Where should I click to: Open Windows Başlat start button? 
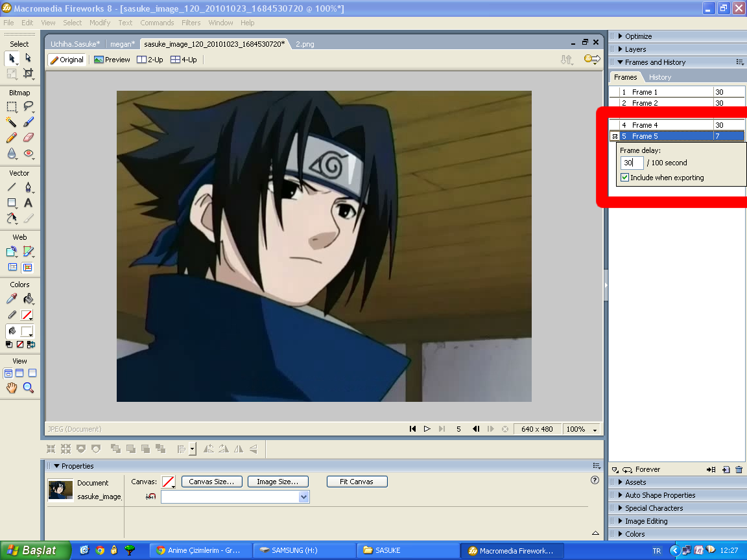click(x=36, y=550)
